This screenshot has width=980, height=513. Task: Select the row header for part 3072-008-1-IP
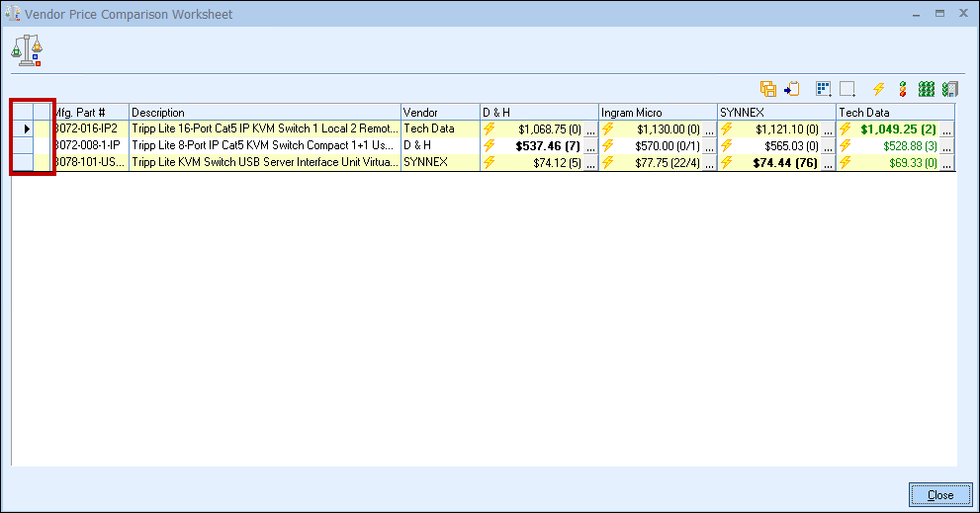[23, 145]
